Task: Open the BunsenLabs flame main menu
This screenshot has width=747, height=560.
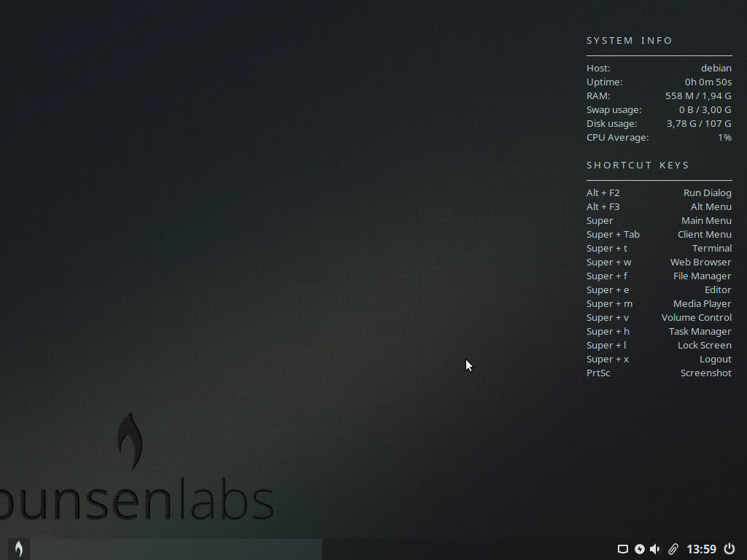Action: coord(18,549)
